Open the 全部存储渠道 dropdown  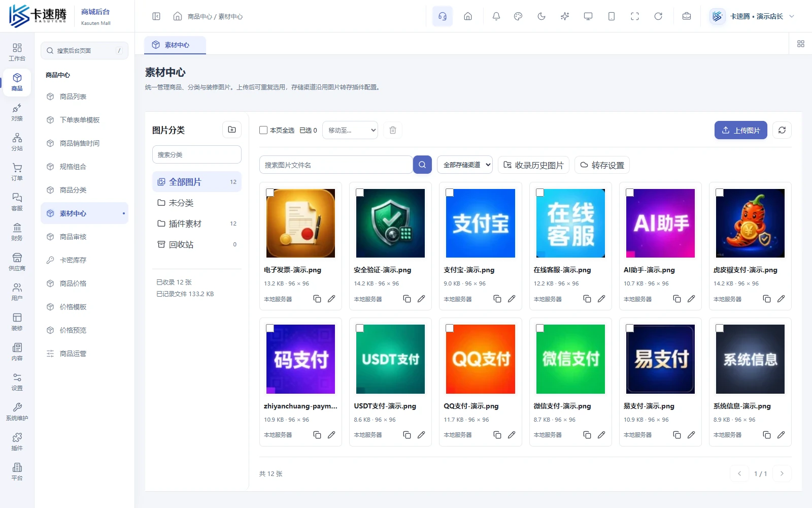pyautogui.click(x=465, y=165)
